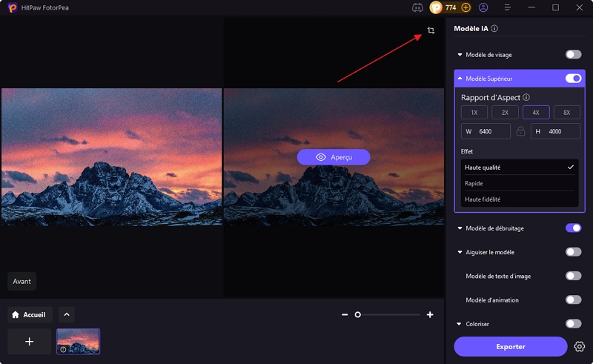
Task: Enable the Modèle de visage toggle
Action: [573, 55]
